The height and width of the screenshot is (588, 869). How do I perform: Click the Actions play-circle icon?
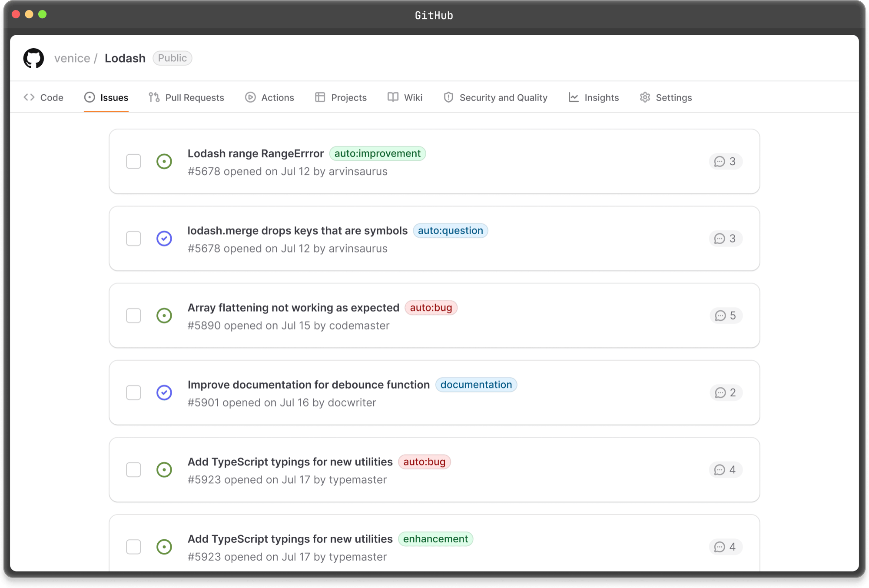pyautogui.click(x=250, y=97)
